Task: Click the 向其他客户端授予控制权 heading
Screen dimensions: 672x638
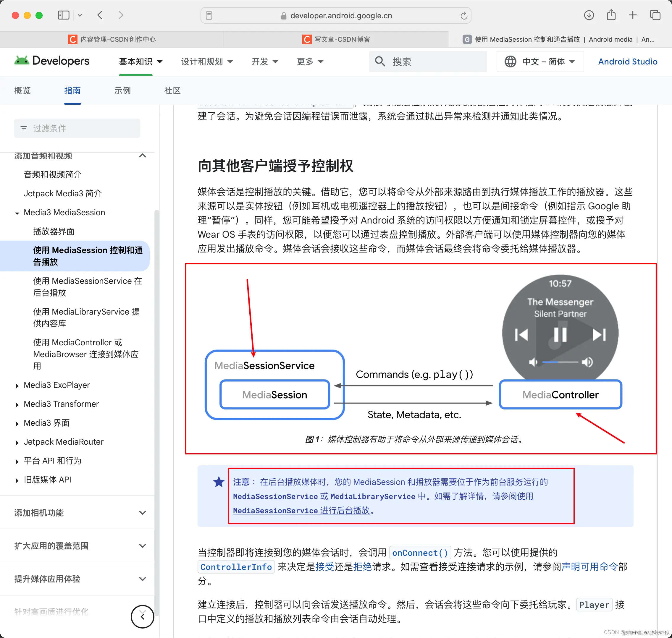Action: pos(276,166)
